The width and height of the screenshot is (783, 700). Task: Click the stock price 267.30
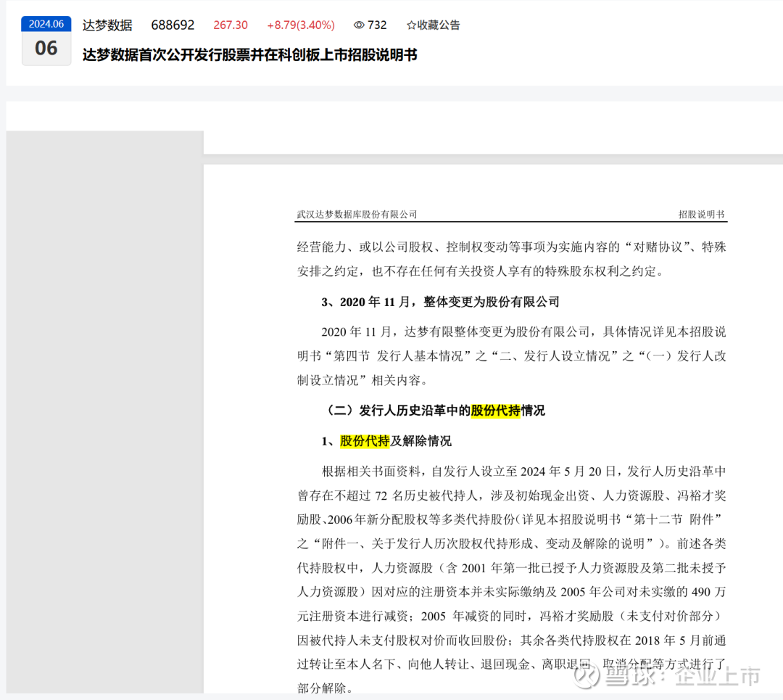(x=231, y=25)
